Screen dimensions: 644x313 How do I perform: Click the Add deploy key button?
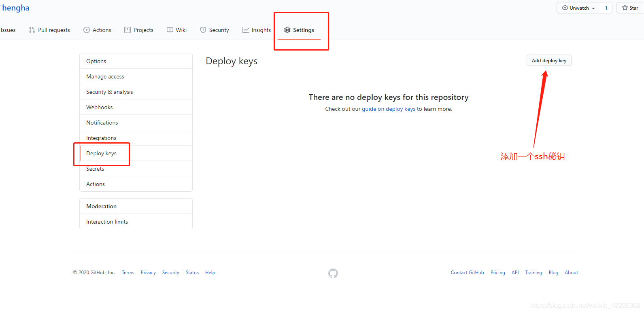549,60
